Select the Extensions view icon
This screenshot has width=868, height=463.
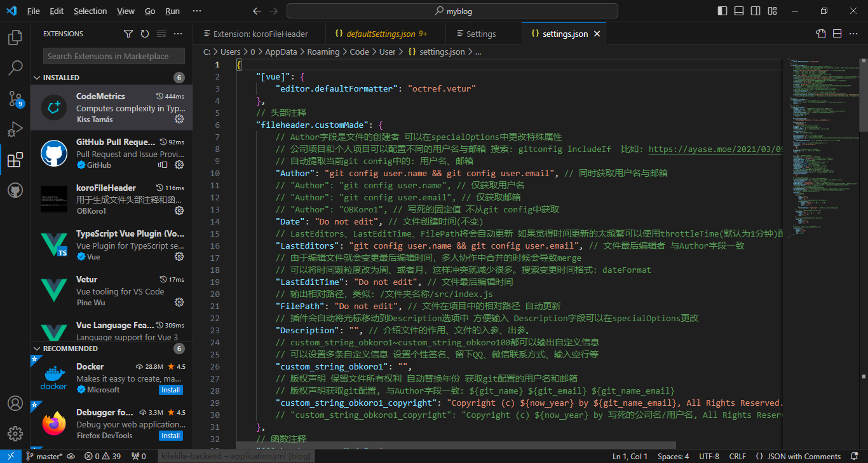click(x=15, y=160)
